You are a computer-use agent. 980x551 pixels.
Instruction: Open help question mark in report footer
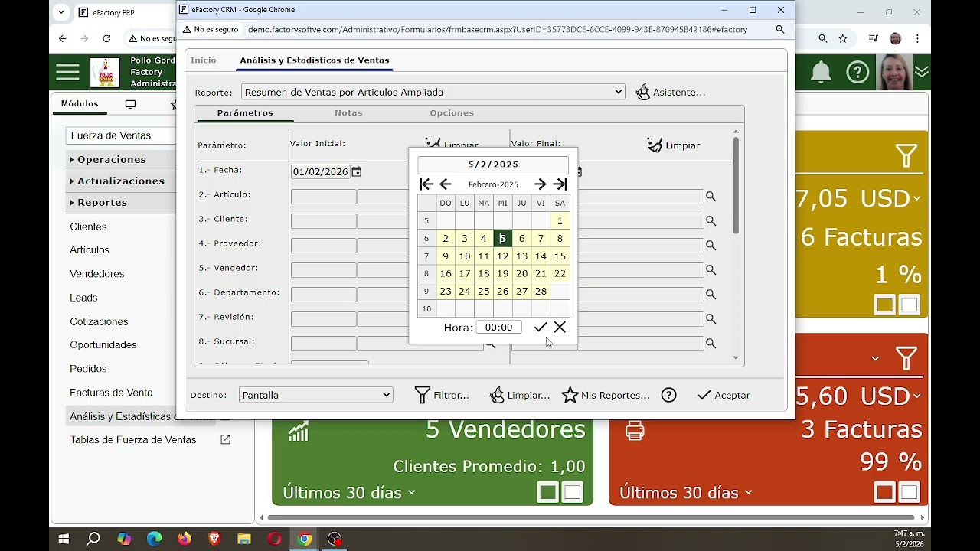pyautogui.click(x=669, y=395)
